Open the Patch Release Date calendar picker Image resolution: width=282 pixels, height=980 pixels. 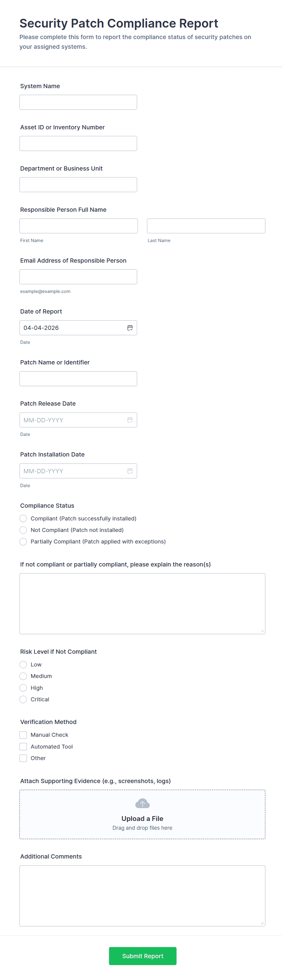[130, 420]
